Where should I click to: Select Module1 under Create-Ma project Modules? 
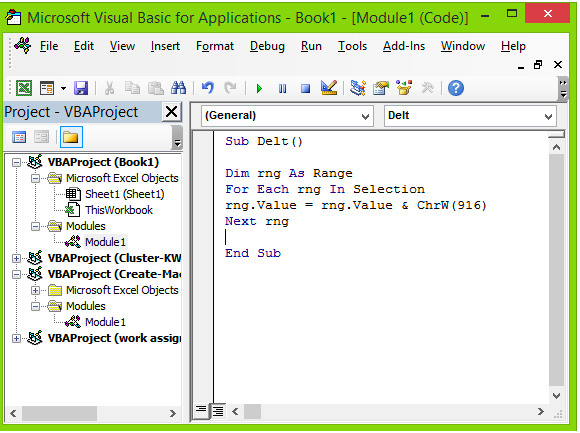coord(105,322)
